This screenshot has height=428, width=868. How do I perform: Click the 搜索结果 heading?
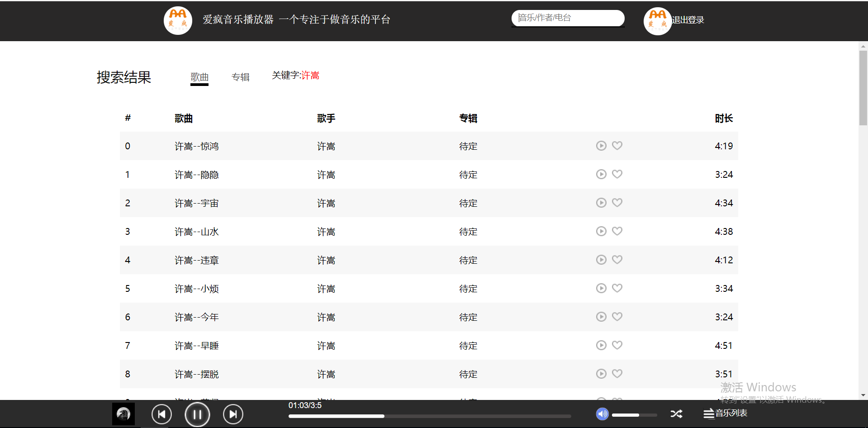(x=124, y=77)
